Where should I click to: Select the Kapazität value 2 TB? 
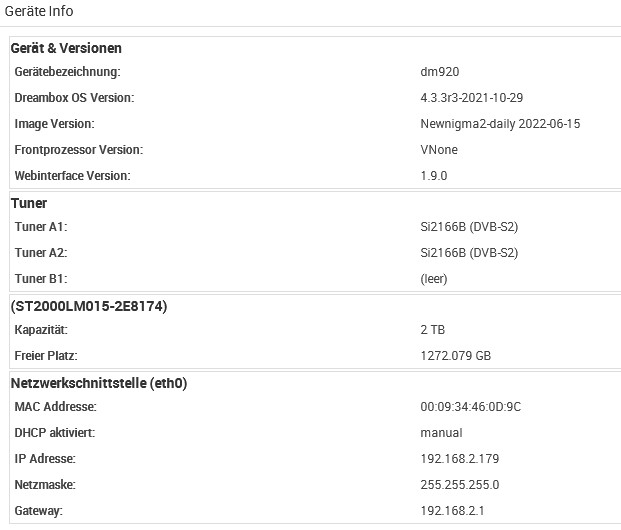pos(433,330)
